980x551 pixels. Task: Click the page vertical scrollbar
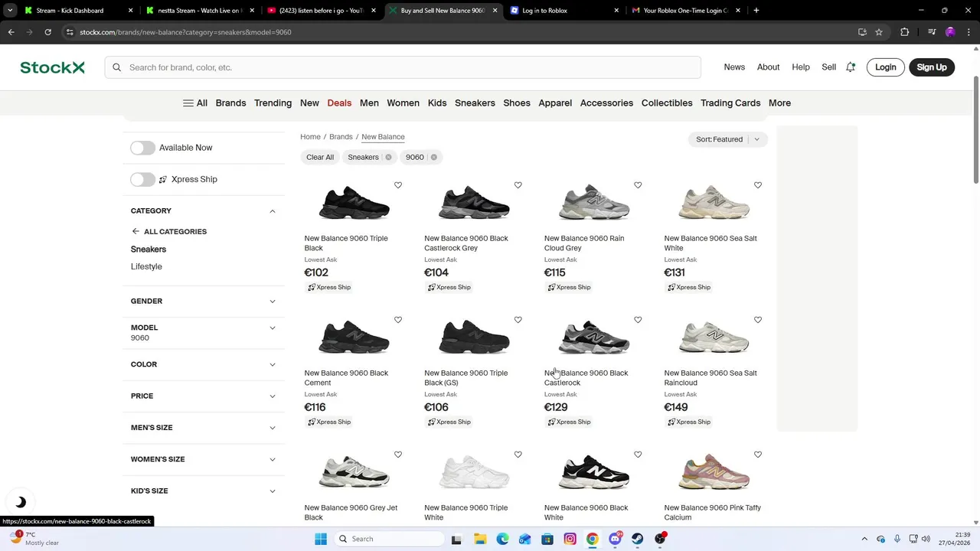[976, 130]
